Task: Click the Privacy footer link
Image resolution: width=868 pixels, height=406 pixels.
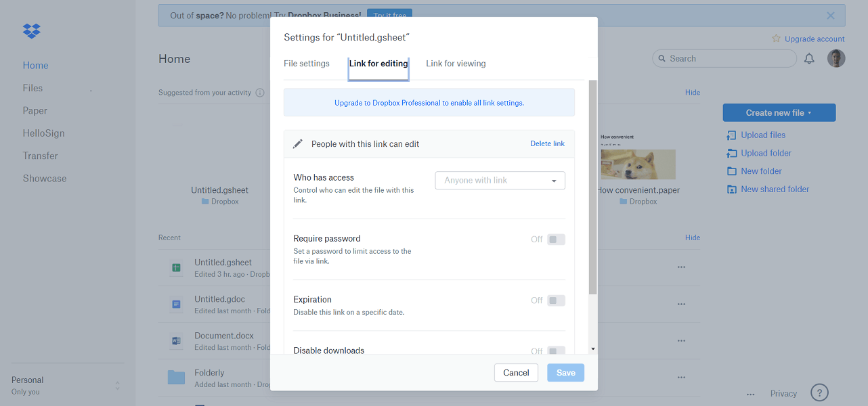Action: (783, 394)
